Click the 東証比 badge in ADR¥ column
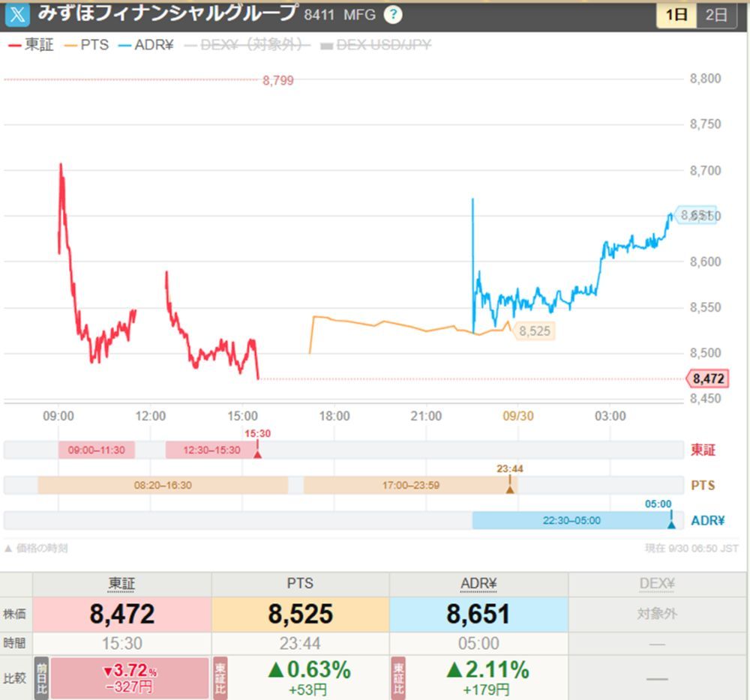The height and width of the screenshot is (700, 750). click(x=398, y=678)
